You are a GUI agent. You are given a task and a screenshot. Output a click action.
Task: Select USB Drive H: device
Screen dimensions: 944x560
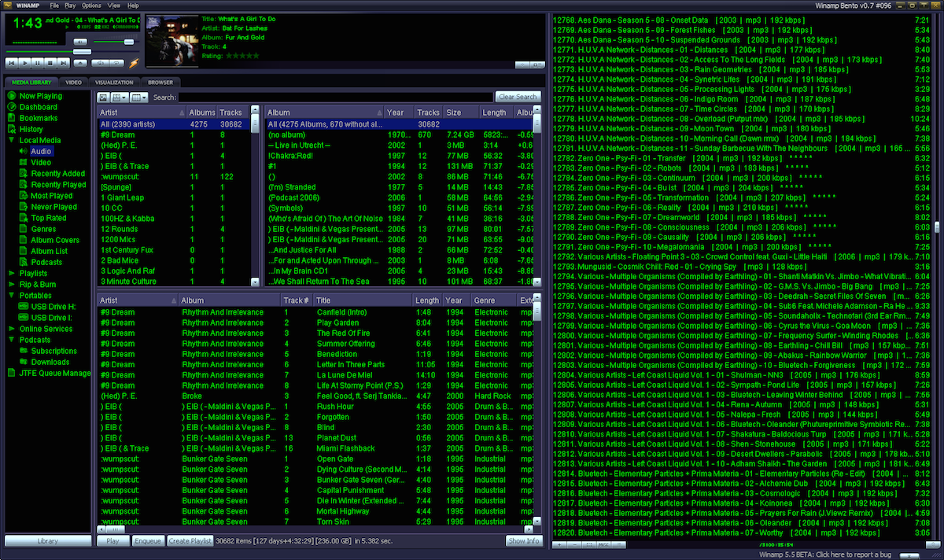pos(53,306)
